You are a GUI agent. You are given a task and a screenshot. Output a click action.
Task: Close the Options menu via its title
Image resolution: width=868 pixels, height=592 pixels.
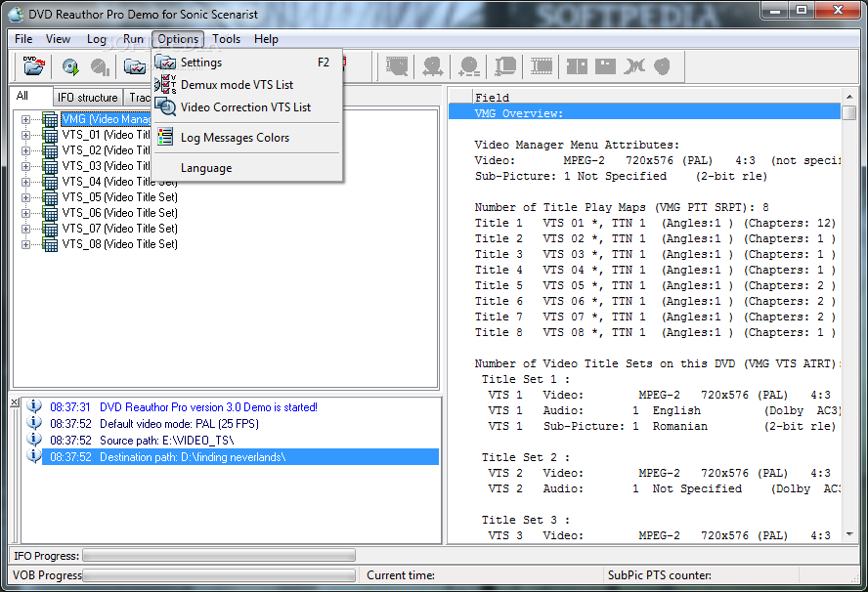pyautogui.click(x=178, y=39)
